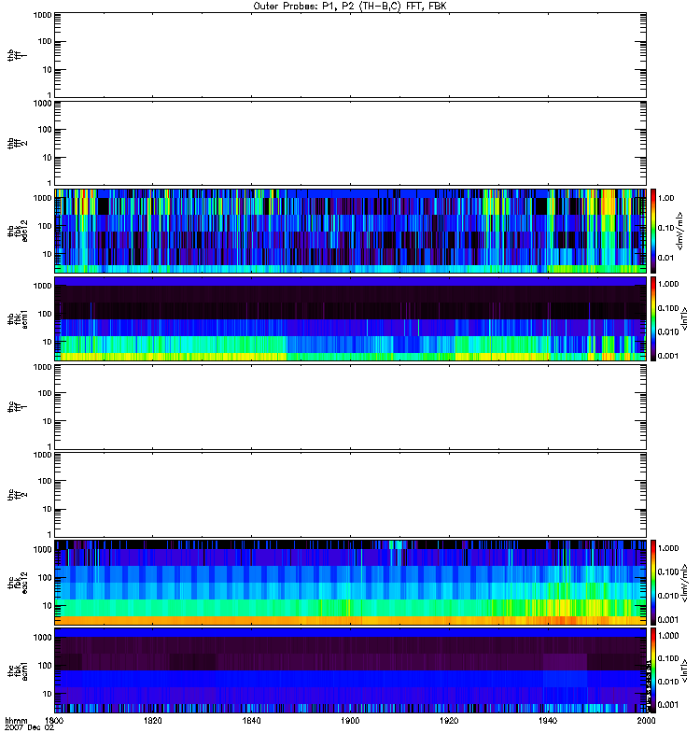Viewport: 700px width, 747px height.
Task: Click the plot title 'Outer Probes: P1, P2'
Action: point(350,6)
